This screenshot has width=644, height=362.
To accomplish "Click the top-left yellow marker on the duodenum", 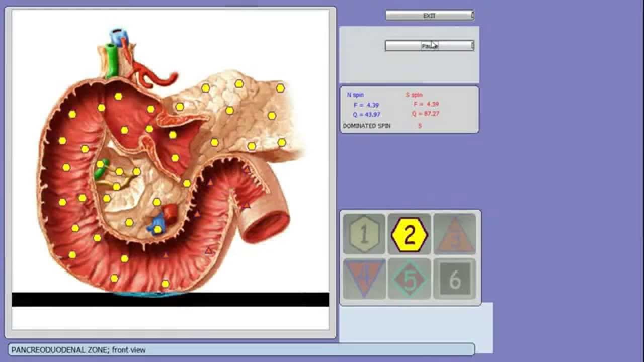I will [72, 114].
